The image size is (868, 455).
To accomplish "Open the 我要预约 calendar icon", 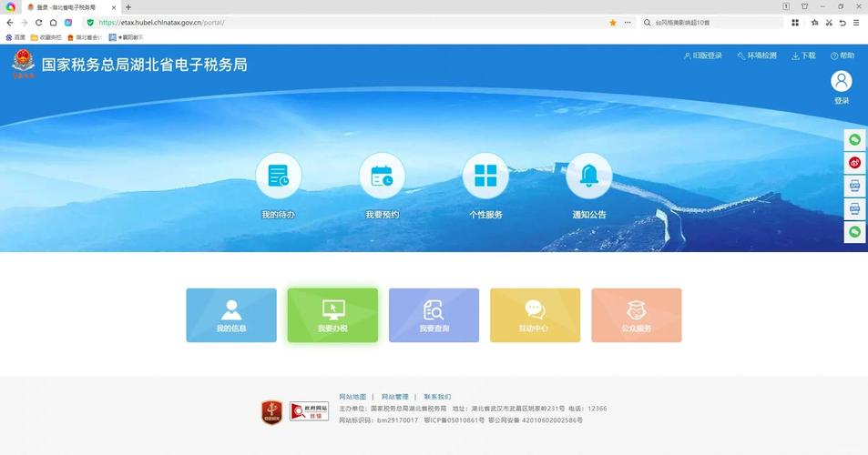I will pos(382,176).
